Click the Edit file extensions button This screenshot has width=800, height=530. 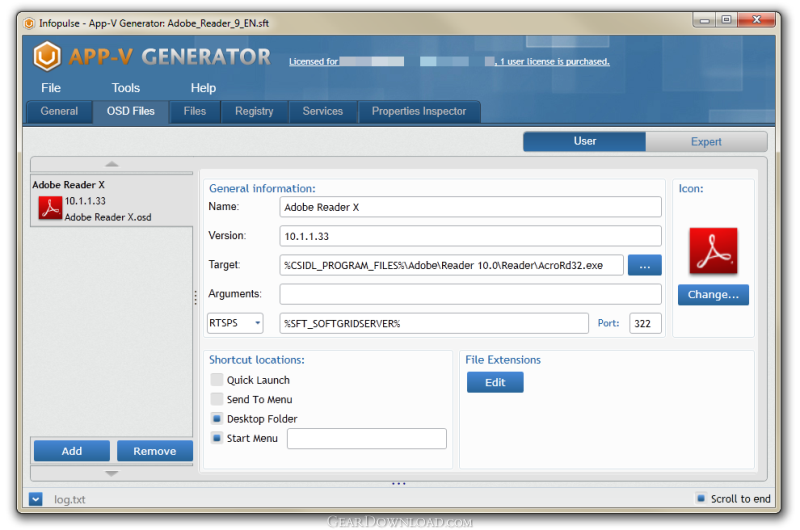point(495,382)
